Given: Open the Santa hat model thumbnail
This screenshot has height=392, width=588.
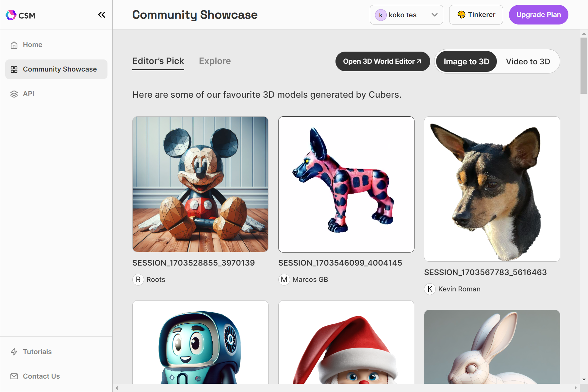Looking at the screenshot, I should pyautogui.click(x=346, y=342).
